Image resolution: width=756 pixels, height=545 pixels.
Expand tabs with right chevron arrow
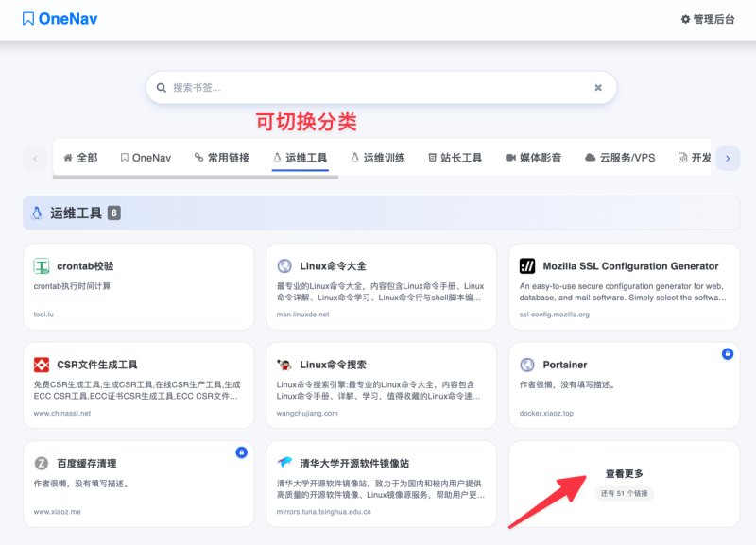728,159
